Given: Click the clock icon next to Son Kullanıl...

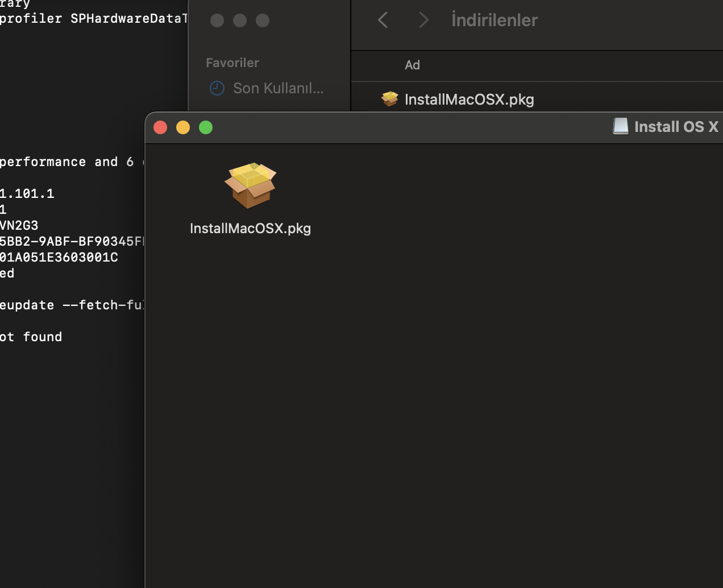Looking at the screenshot, I should pyautogui.click(x=217, y=88).
